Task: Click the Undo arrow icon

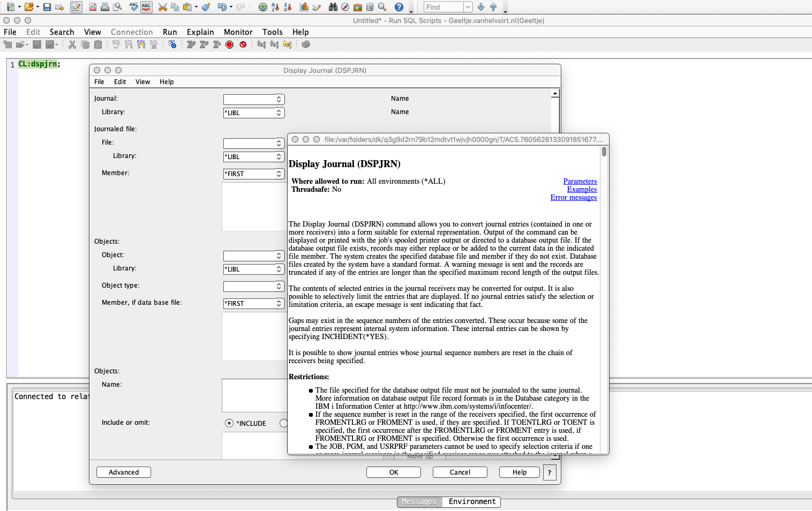Action: click(222, 7)
